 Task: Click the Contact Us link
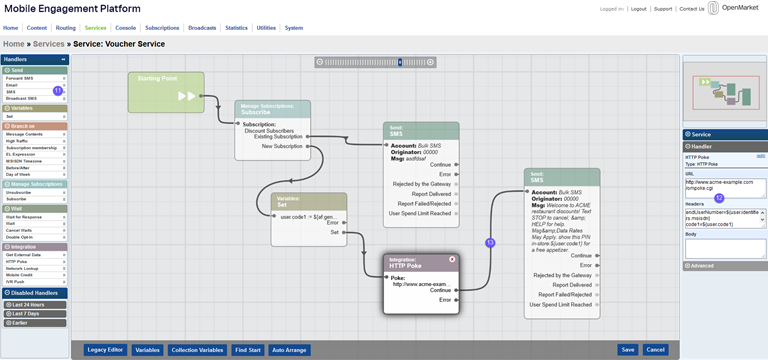pos(692,9)
